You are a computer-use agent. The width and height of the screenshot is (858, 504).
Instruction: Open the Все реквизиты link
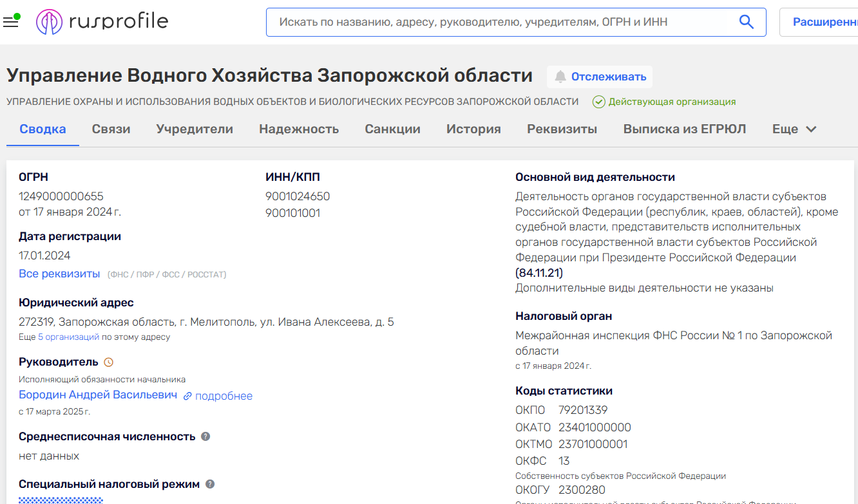click(x=59, y=274)
